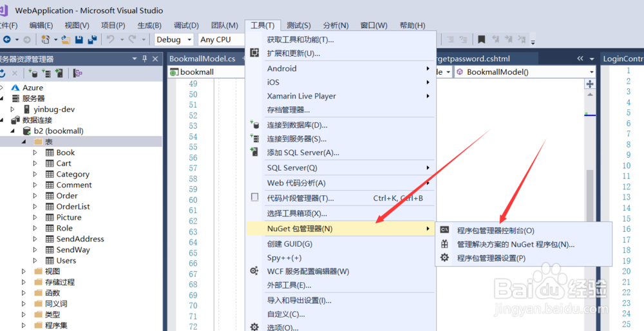Click the editor split window handle
The height and width of the screenshot is (331, 644).
590,84
